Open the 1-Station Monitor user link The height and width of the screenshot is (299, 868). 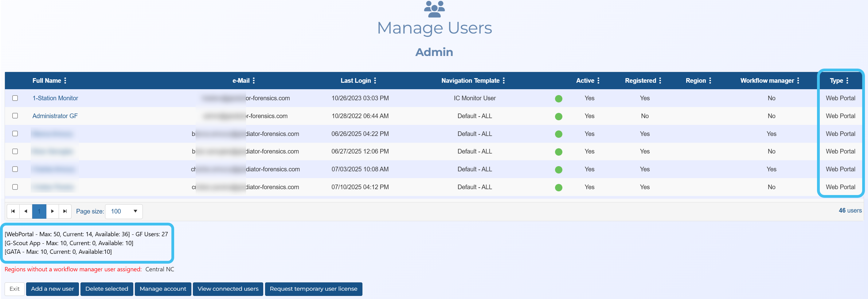(55, 98)
